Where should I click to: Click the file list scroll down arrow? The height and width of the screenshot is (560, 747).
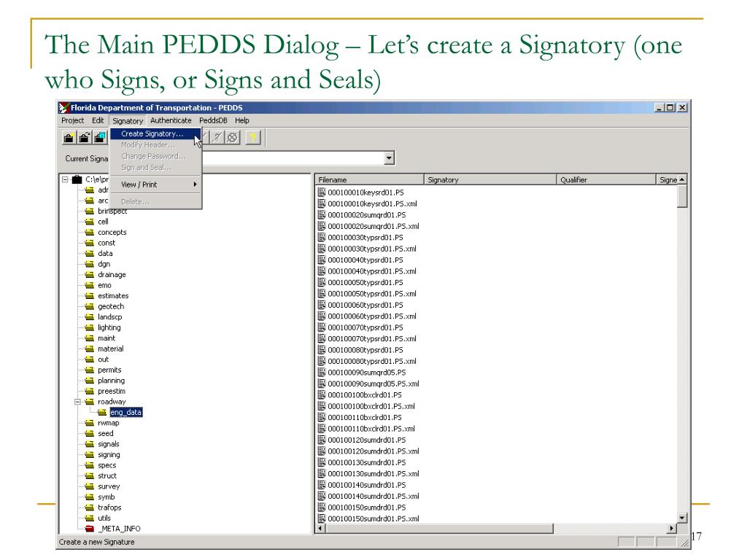pos(682,518)
